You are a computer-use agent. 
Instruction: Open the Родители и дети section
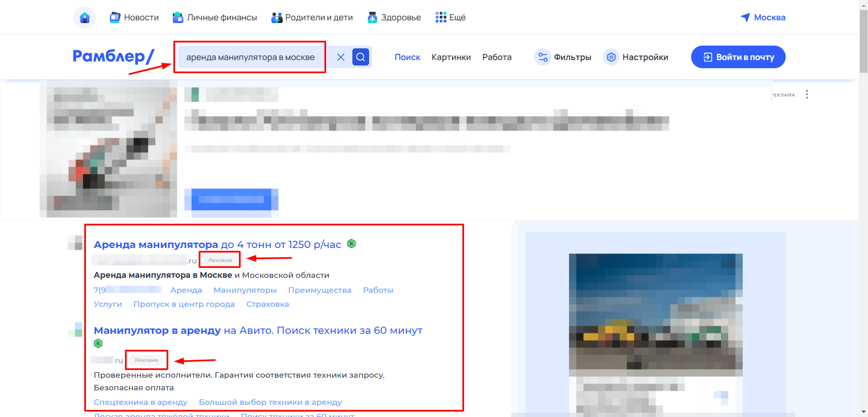coord(312,18)
